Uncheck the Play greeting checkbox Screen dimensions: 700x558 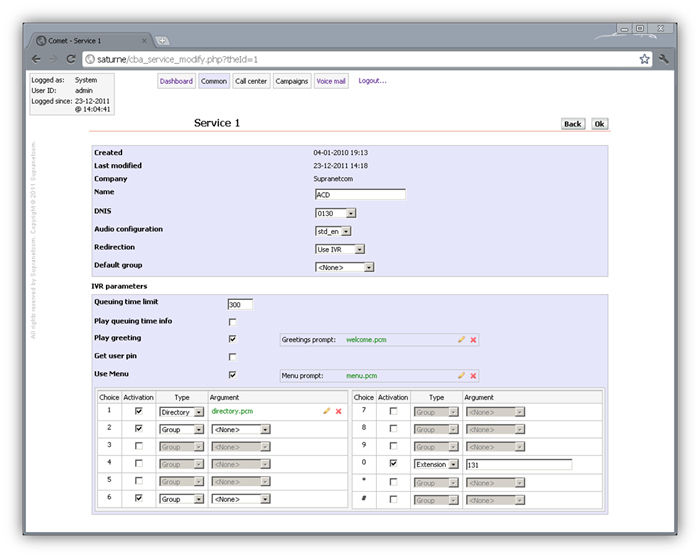coord(233,339)
